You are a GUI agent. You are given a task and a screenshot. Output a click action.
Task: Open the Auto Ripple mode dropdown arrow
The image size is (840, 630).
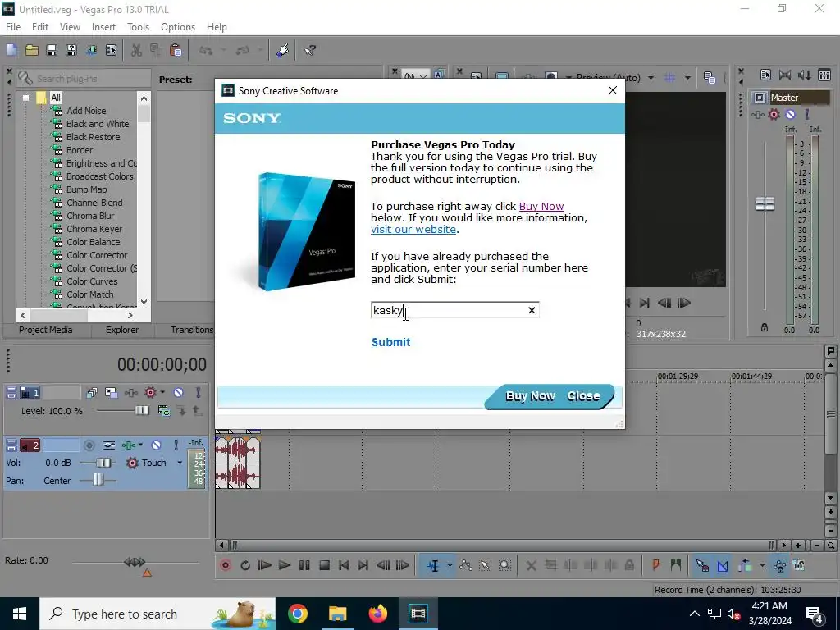[x=762, y=565]
